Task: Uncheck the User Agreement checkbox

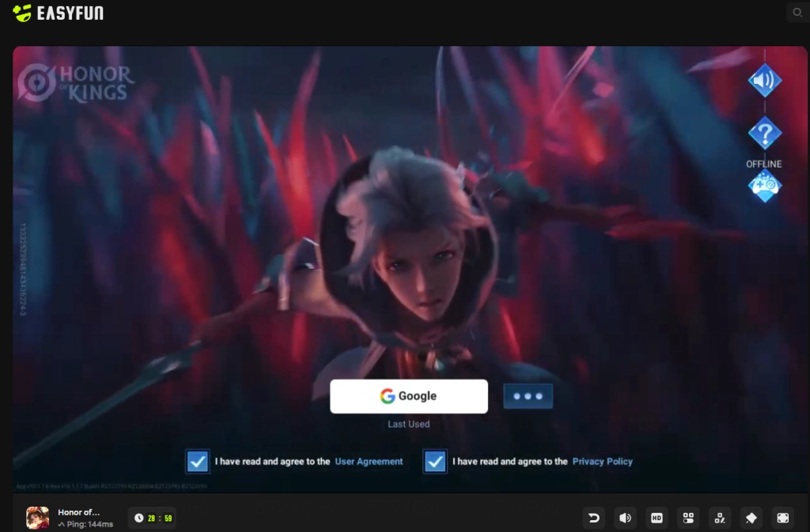Action: tap(197, 462)
